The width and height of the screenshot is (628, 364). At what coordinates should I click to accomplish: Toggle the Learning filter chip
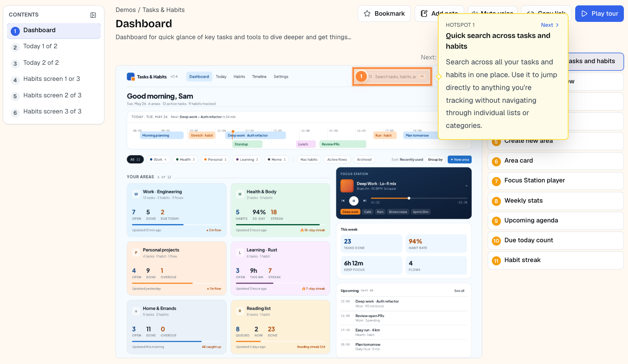[247, 159]
